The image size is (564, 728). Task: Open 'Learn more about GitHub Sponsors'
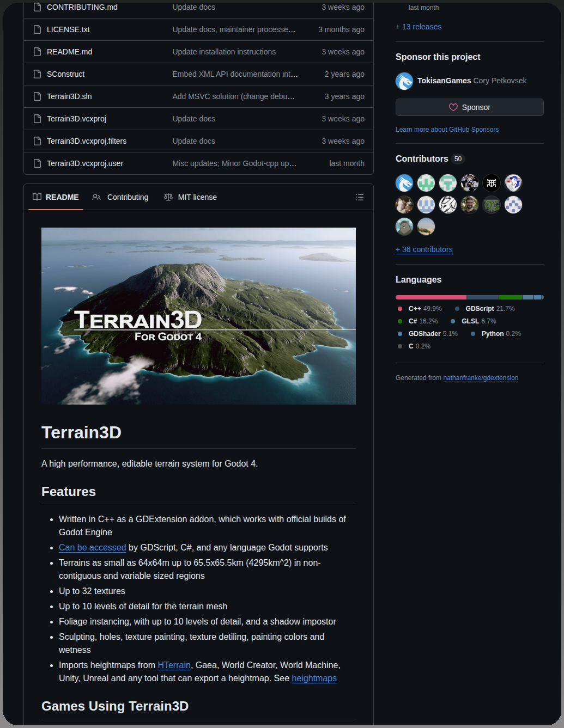(447, 130)
